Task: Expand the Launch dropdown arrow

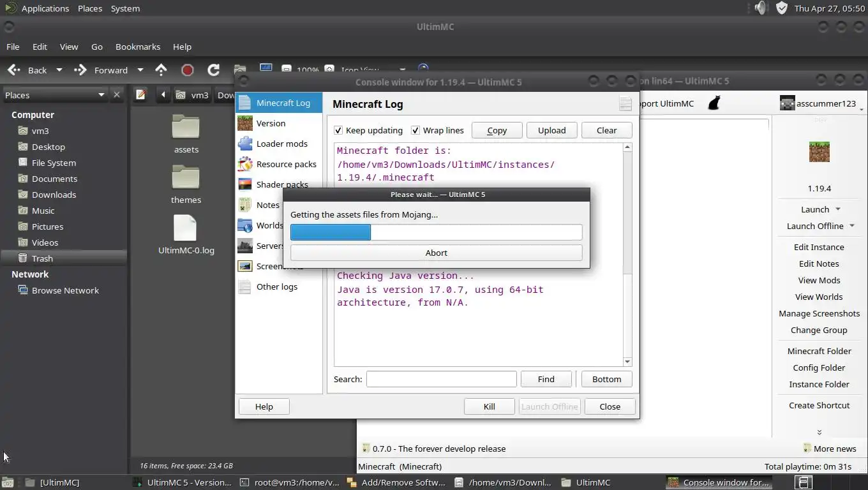Action: click(838, 209)
